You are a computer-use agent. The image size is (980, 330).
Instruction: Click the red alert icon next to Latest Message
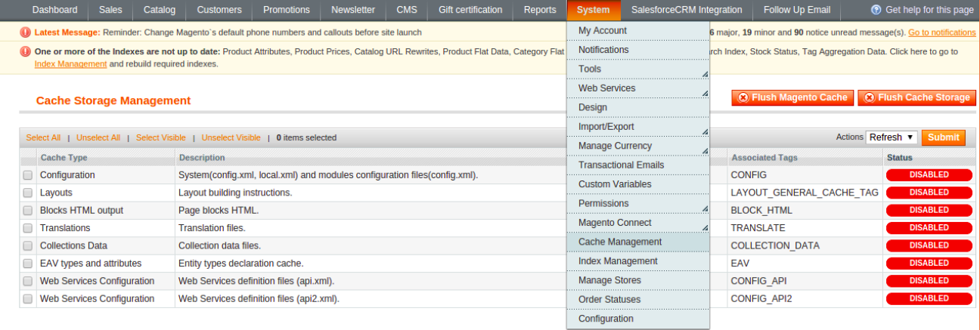[x=26, y=32]
